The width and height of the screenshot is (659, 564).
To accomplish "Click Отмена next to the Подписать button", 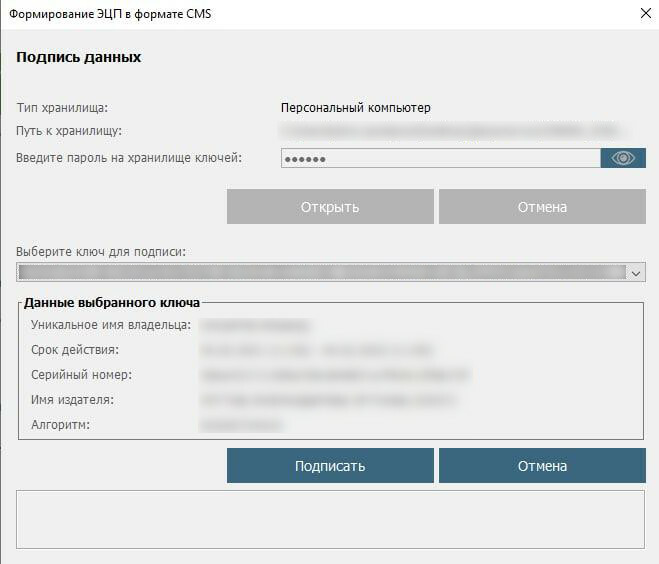I will [542, 466].
